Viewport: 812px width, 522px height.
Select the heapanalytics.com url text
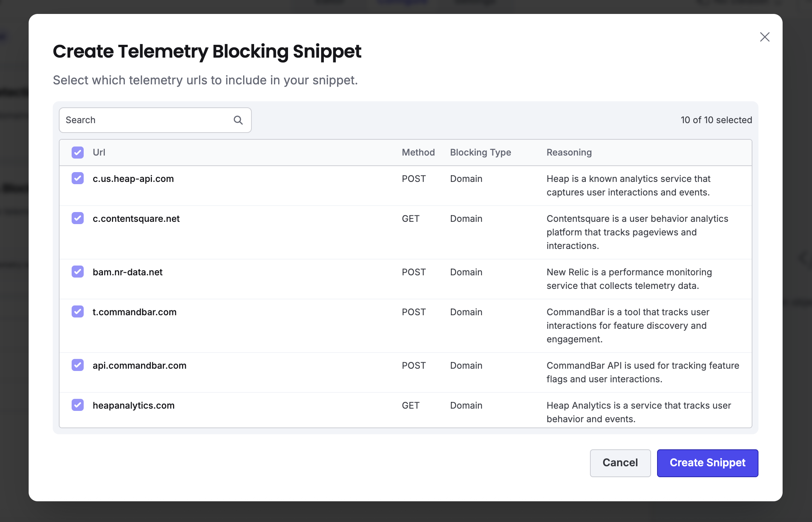pos(133,406)
